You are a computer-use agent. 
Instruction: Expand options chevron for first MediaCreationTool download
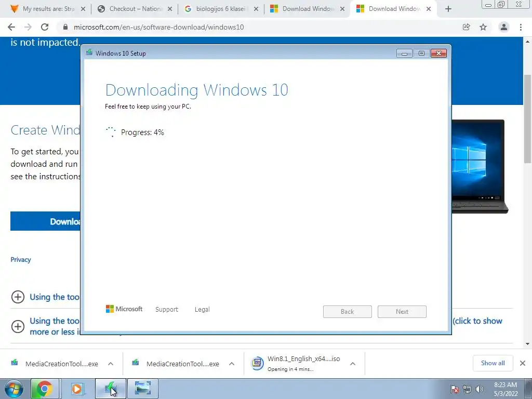pyautogui.click(x=111, y=364)
